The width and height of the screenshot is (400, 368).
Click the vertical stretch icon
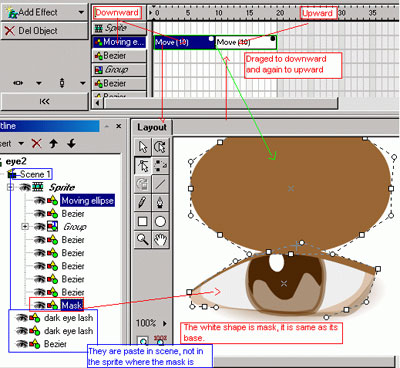pyautogui.click(x=62, y=83)
